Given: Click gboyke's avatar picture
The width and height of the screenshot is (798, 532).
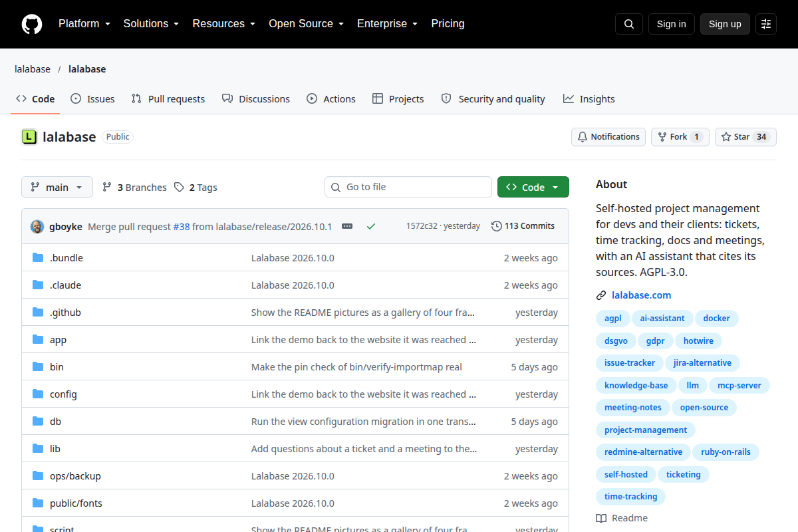Looking at the screenshot, I should 37,226.
